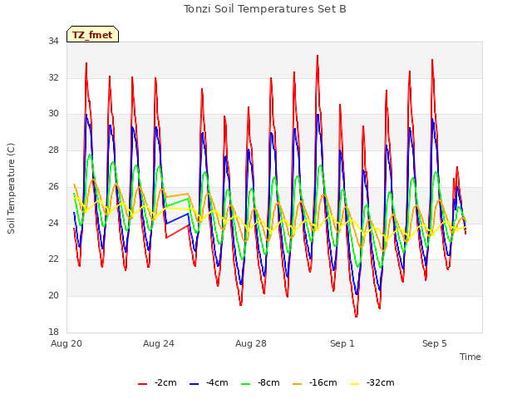Click the 32 y-axis tick label
The height and width of the screenshot is (399, 532).
(53, 77)
